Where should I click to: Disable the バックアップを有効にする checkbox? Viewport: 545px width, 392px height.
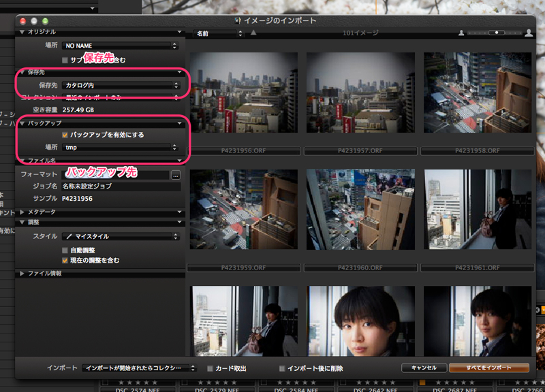pyautogui.click(x=65, y=135)
